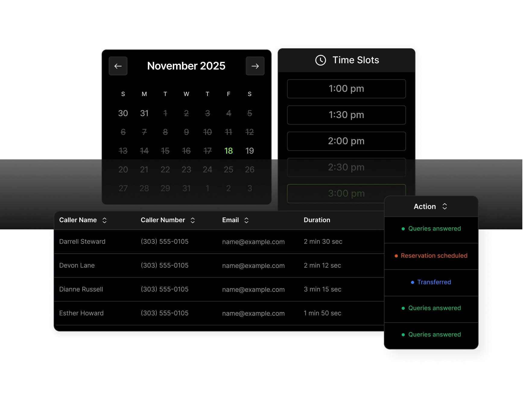
Task: Choose day 20 in the calendar
Action: (123, 169)
